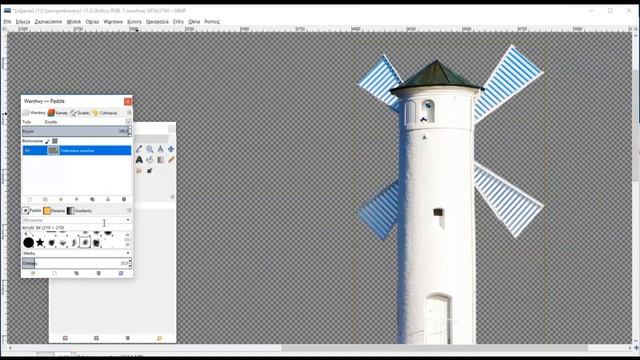This screenshot has width=640, height=360.
Task: Toggle eye visibility of the layer
Action: click(x=27, y=151)
